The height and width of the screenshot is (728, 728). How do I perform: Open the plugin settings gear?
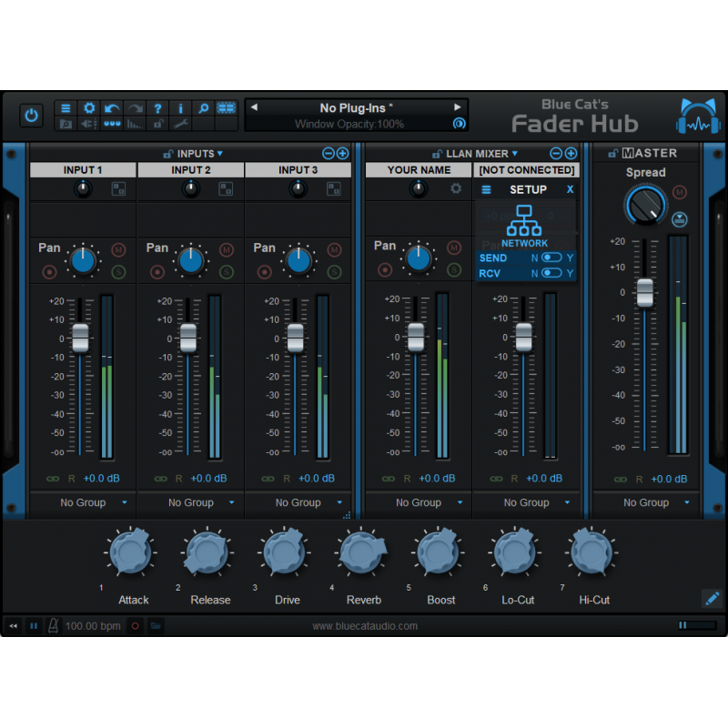[x=89, y=106]
